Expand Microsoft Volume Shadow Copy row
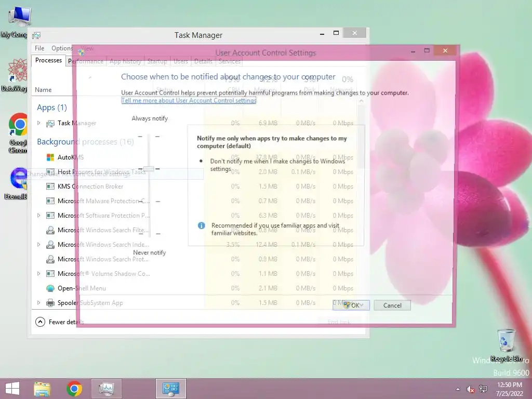This screenshot has height=399, width=532. (38, 273)
